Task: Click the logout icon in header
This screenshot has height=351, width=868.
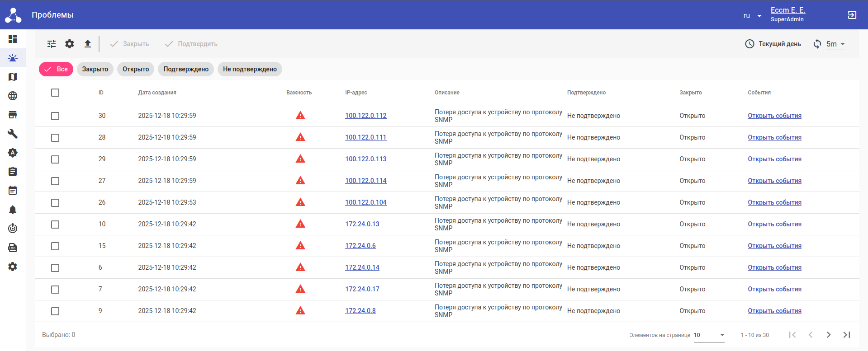Action: [x=852, y=15]
